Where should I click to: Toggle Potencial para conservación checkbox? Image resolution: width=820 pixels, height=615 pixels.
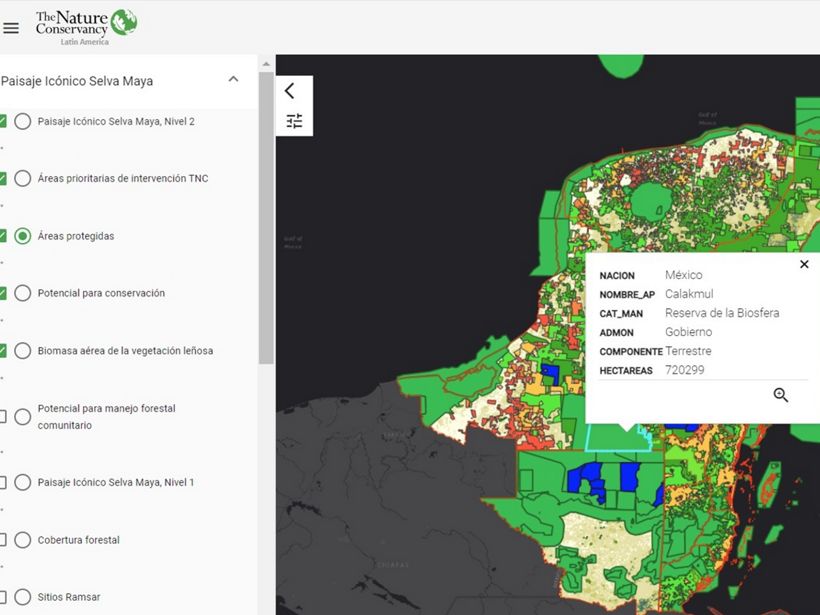[2, 293]
